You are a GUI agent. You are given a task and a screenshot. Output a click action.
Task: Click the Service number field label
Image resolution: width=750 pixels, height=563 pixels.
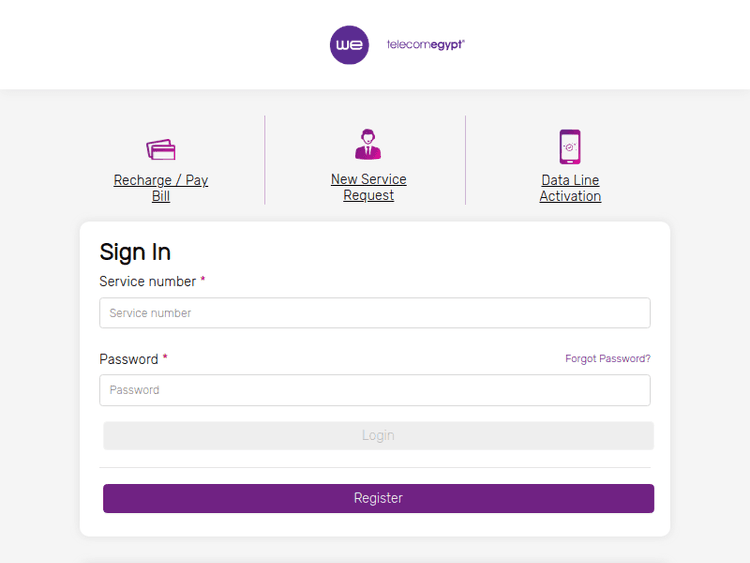pyautogui.click(x=147, y=282)
